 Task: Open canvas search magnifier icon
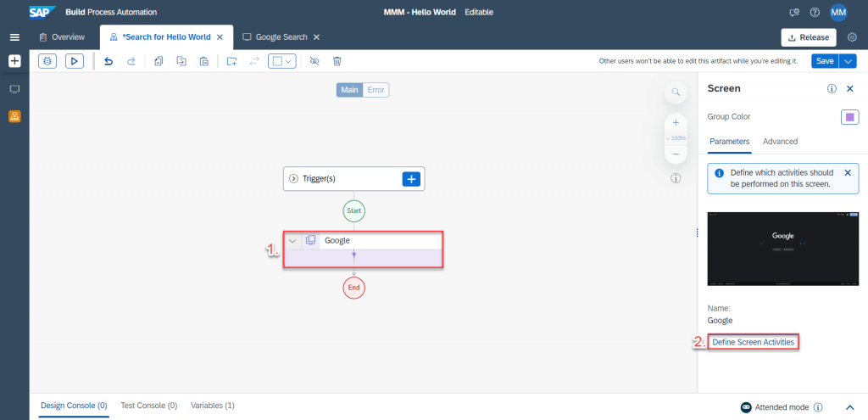[x=676, y=92]
